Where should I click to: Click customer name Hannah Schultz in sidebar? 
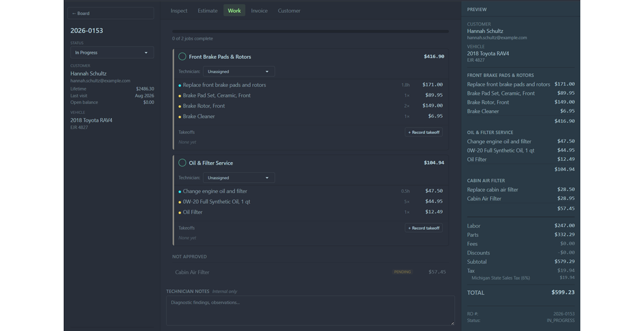88,73
